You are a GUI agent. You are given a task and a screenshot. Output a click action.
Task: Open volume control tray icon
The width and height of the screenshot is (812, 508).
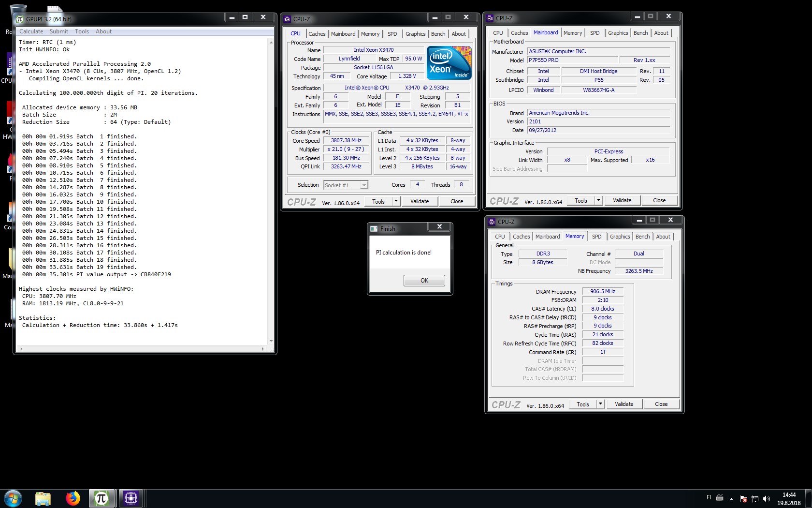coord(767,499)
